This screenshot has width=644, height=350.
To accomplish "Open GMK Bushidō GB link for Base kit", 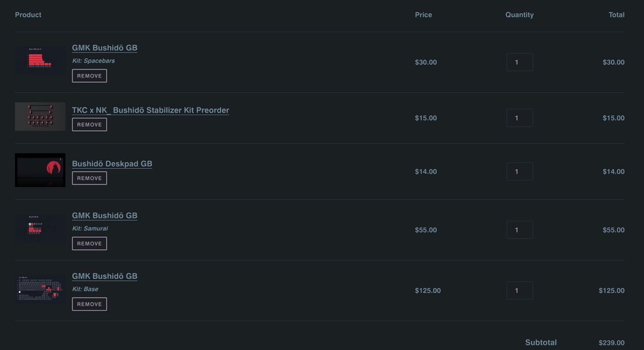I will (105, 276).
